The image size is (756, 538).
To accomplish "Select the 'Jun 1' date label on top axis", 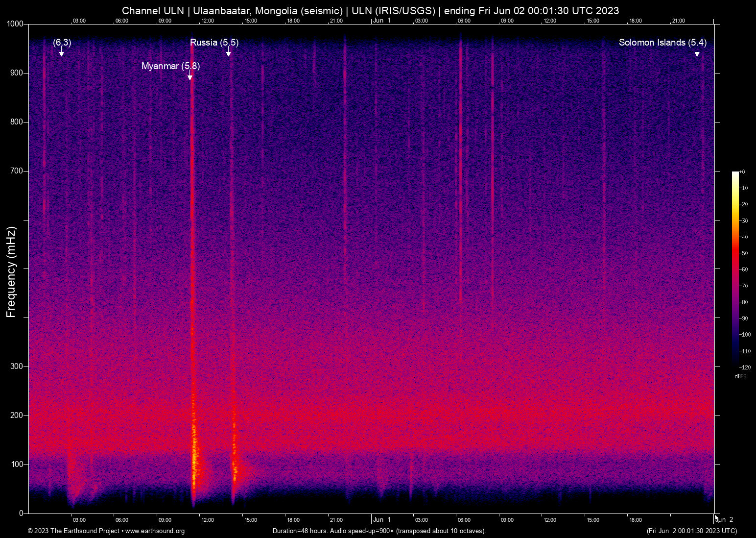I will tap(381, 21).
